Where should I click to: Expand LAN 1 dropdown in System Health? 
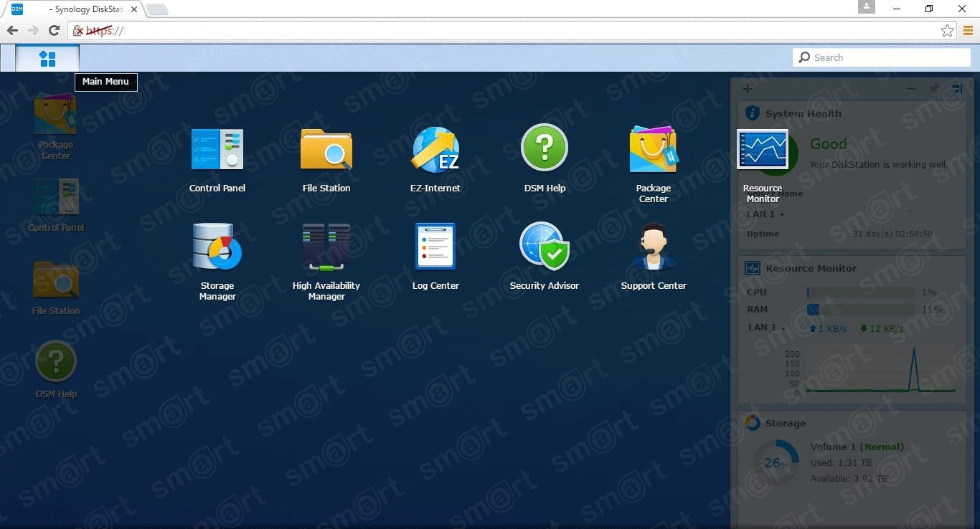[x=765, y=214]
